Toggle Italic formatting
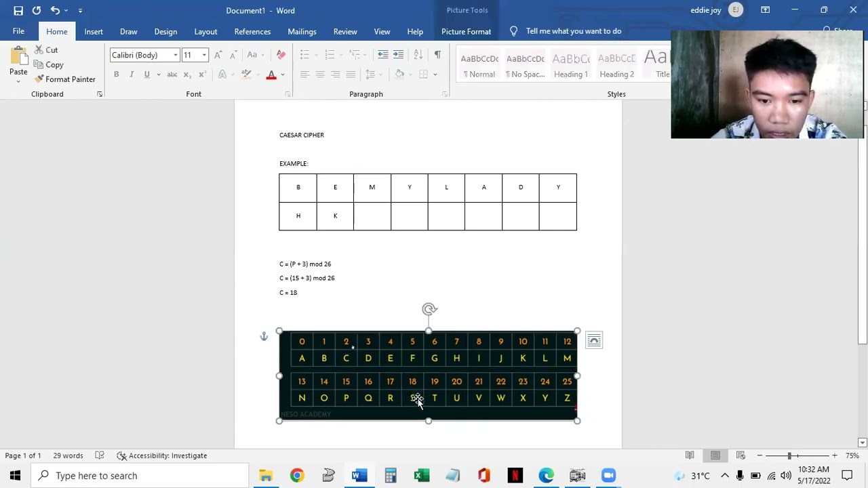868x488 pixels. tap(131, 75)
